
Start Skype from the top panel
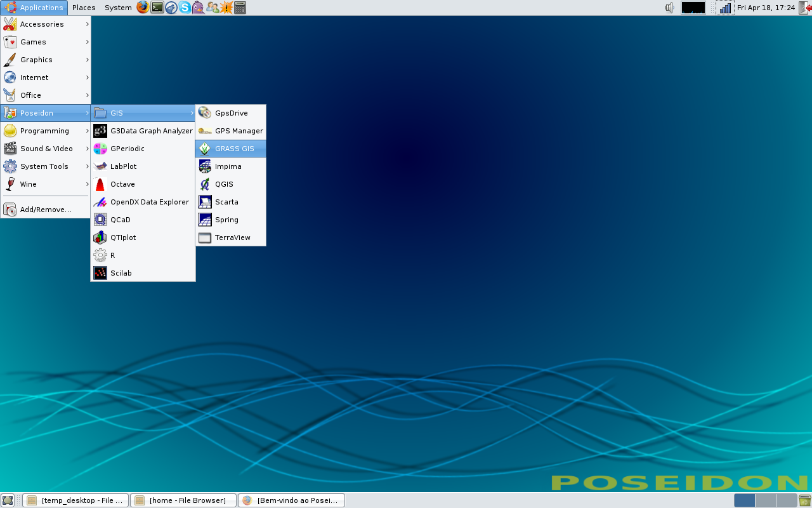[x=185, y=8]
